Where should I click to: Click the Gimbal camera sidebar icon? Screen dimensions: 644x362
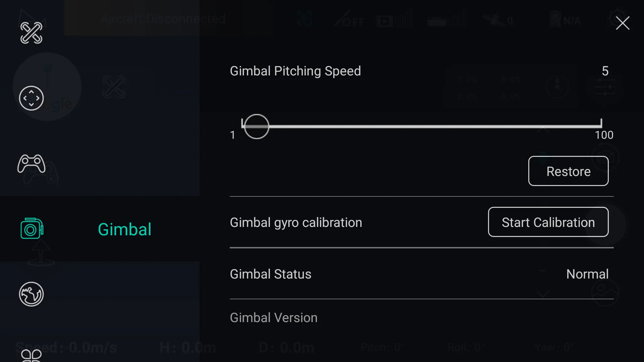(32, 229)
